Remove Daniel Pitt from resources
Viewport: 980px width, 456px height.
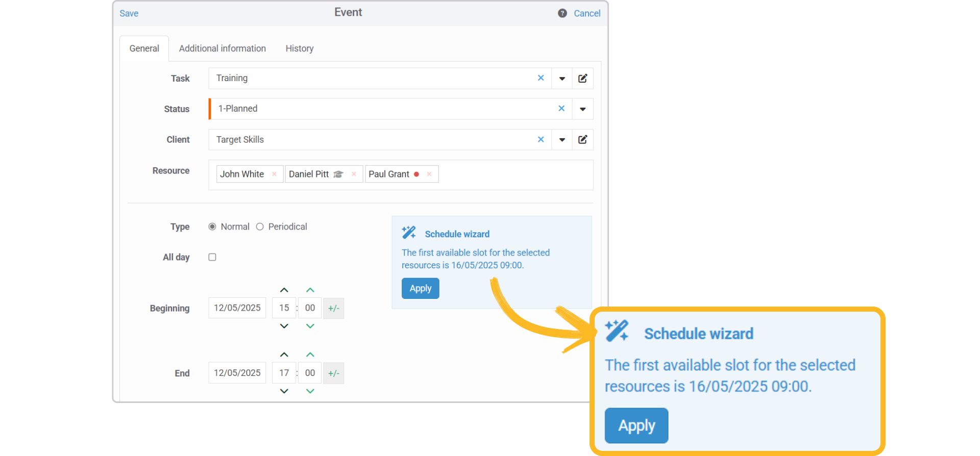click(x=354, y=174)
